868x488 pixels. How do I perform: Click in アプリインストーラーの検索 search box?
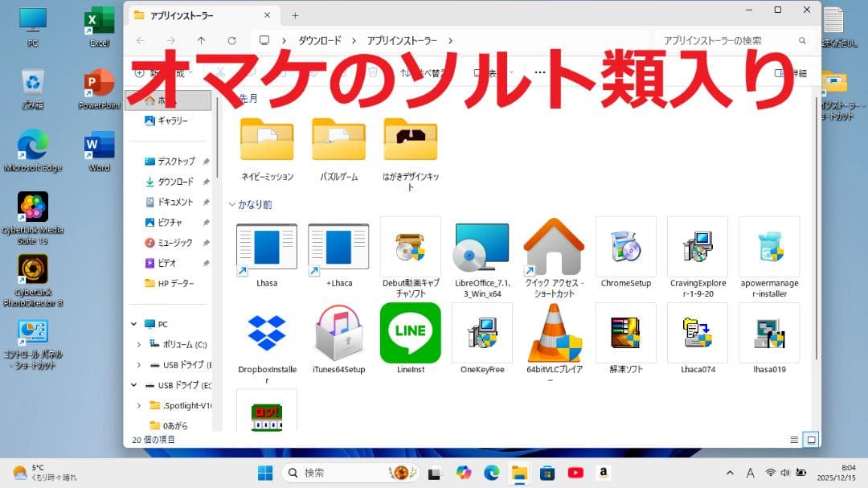point(734,40)
